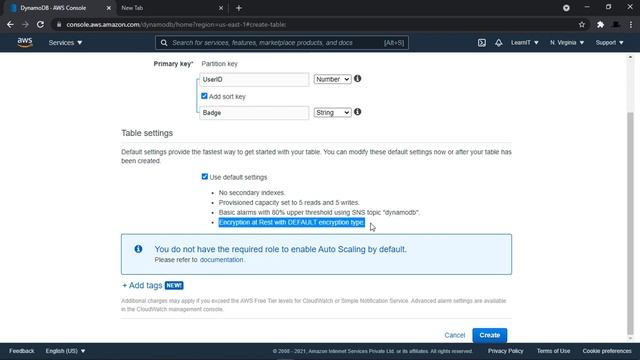
Task: Open the AWS home logo
Action: point(24,42)
